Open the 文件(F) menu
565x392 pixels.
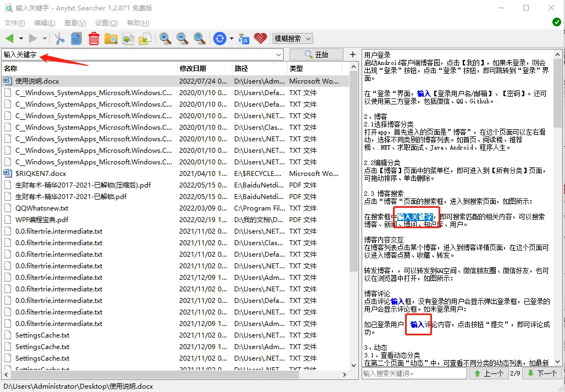tap(15, 23)
